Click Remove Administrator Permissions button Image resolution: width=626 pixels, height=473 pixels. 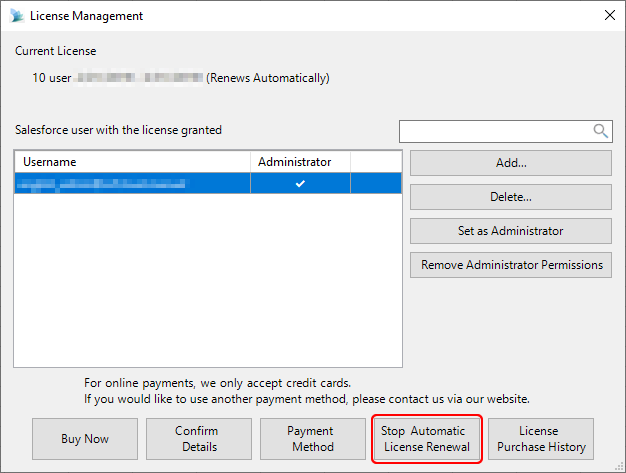511,265
